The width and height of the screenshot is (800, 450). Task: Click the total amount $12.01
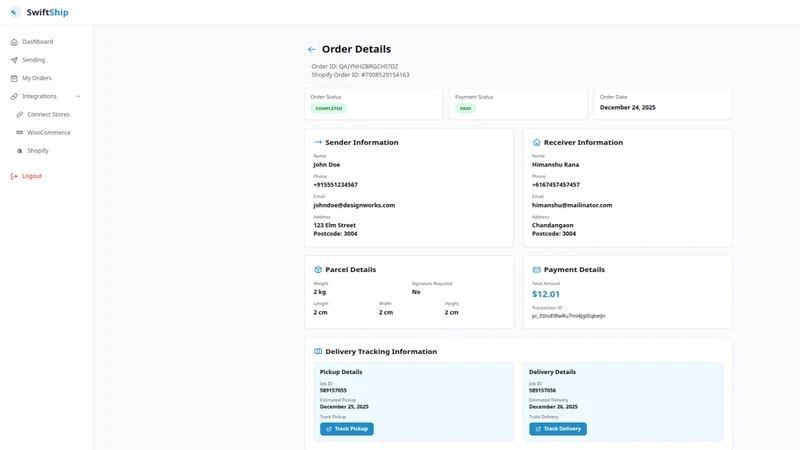click(x=545, y=294)
